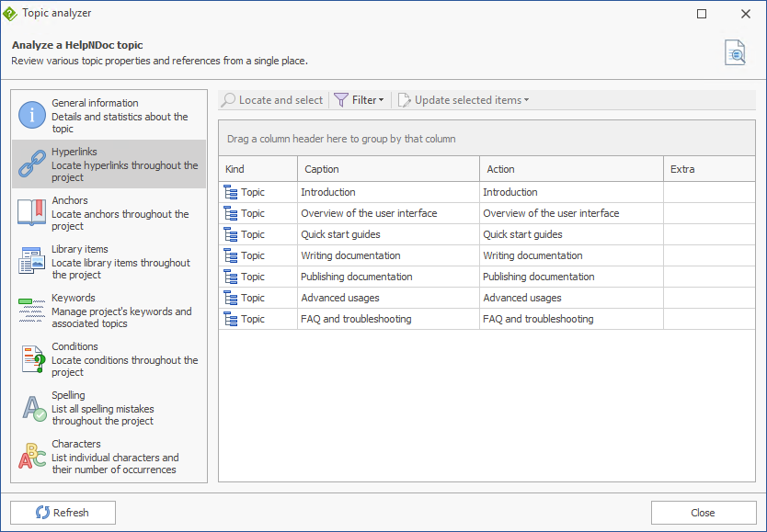767x532 pixels.
Task: Open the Keywords section label
Action: tap(74, 298)
